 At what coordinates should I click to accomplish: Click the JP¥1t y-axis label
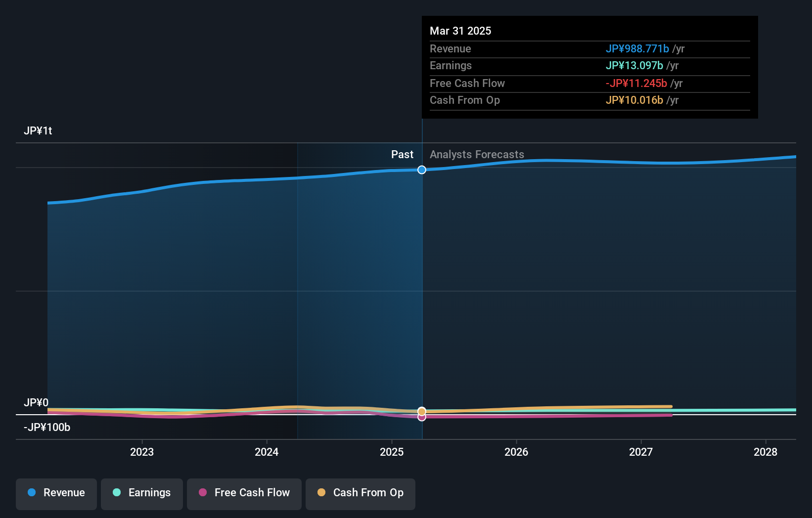(x=38, y=130)
